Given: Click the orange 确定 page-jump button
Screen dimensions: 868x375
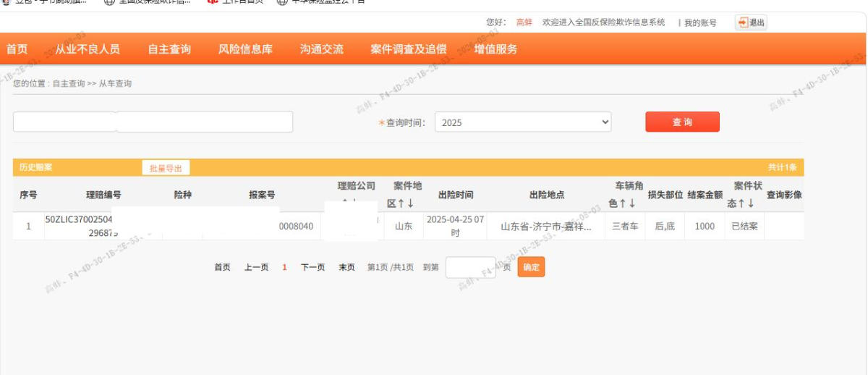Looking at the screenshot, I should pos(531,267).
